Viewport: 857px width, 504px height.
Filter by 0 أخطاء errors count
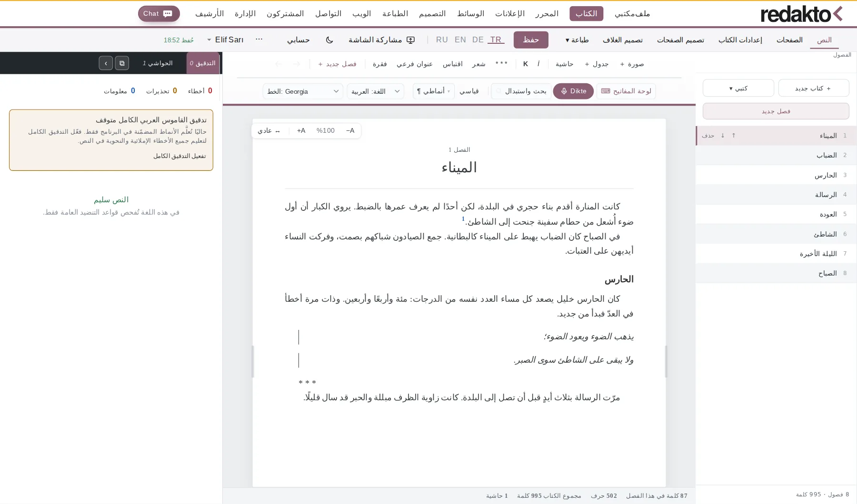tap(200, 91)
